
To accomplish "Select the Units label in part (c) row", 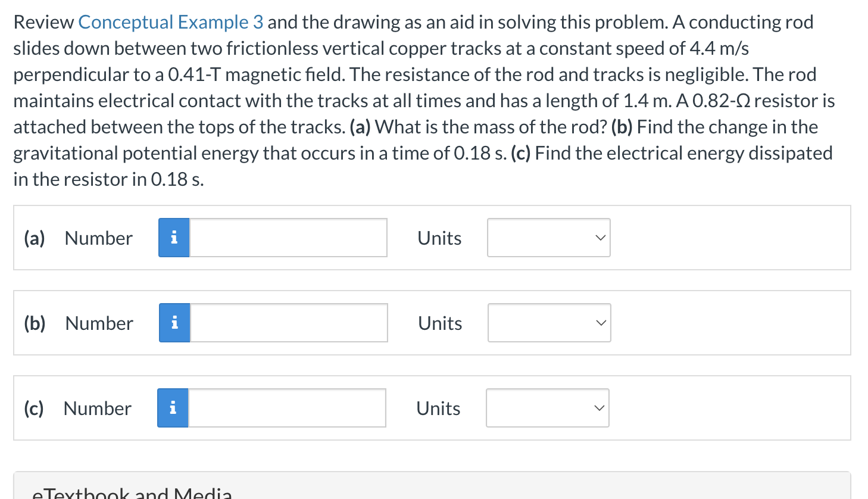I will click(438, 408).
